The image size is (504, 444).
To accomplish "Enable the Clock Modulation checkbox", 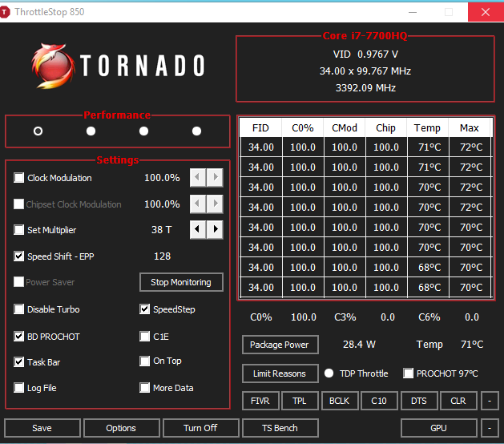I will pos(18,178).
